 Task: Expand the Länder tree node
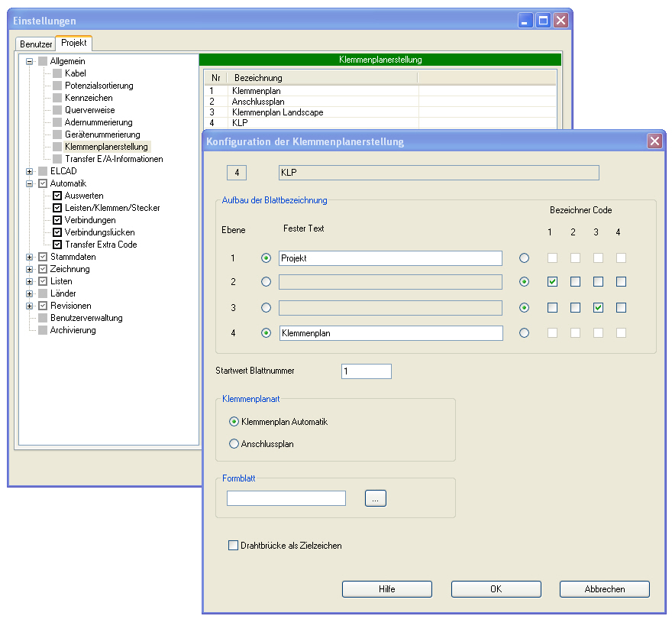pyautogui.click(x=29, y=294)
